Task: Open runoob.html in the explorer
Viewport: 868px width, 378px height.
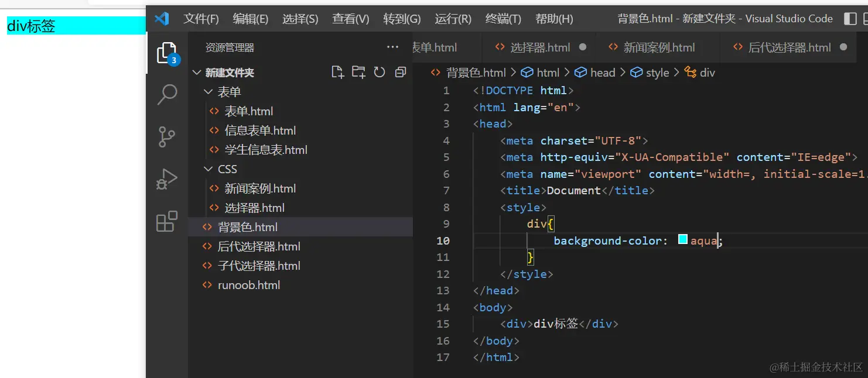Action: click(248, 285)
